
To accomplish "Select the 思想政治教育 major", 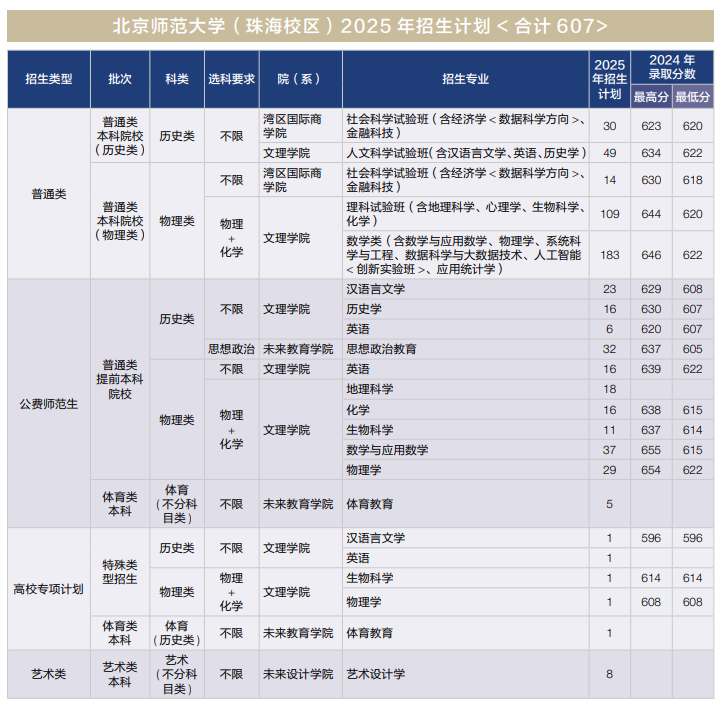I will [465, 349].
